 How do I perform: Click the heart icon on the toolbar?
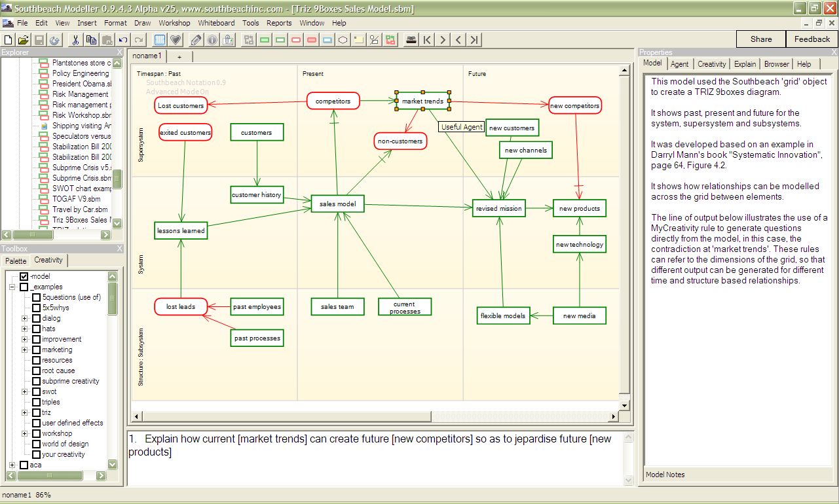tap(175, 40)
